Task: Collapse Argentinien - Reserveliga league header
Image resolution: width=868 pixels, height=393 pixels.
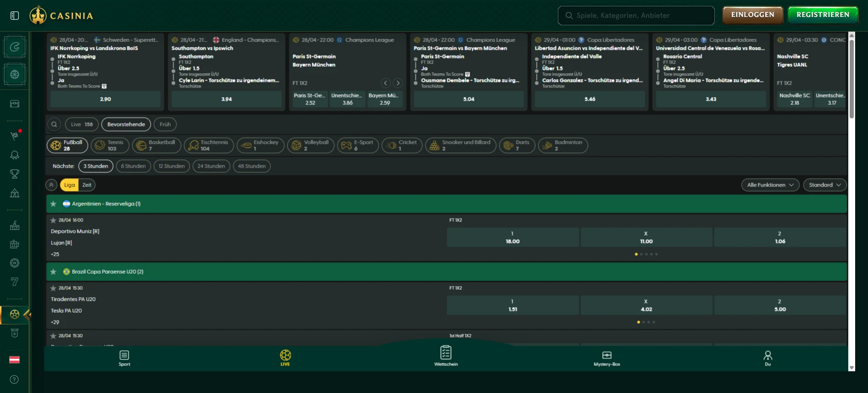Action: (x=446, y=204)
